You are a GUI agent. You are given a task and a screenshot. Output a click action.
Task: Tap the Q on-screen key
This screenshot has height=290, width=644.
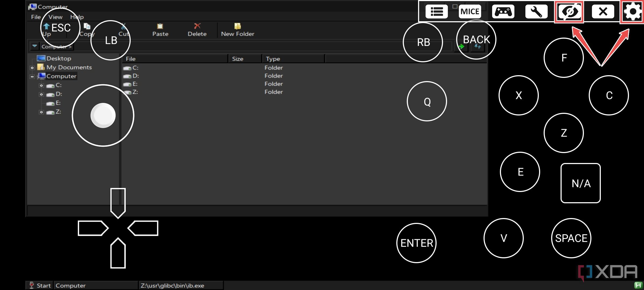(x=427, y=101)
